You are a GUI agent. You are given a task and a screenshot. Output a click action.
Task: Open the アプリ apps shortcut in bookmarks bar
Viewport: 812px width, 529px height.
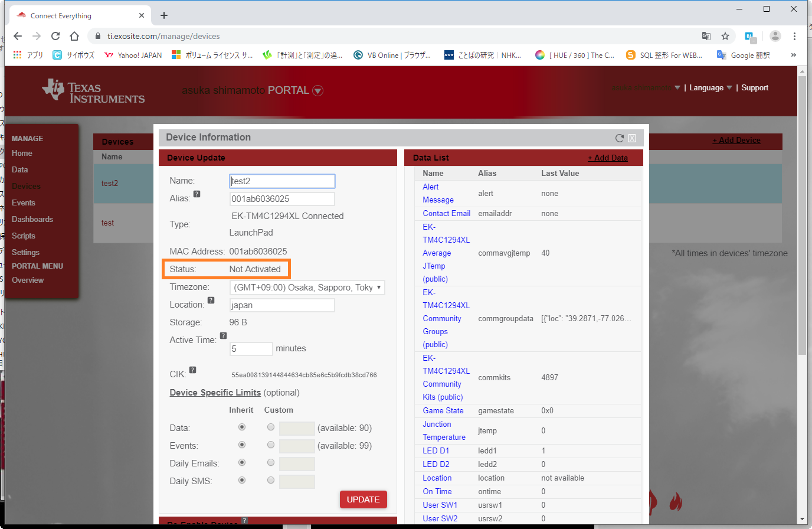pos(28,55)
